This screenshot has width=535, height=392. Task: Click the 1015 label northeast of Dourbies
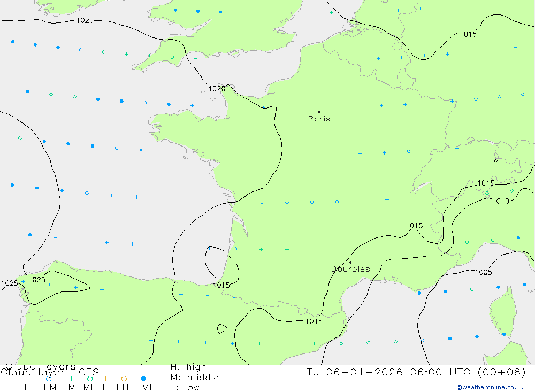(x=414, y=226)
